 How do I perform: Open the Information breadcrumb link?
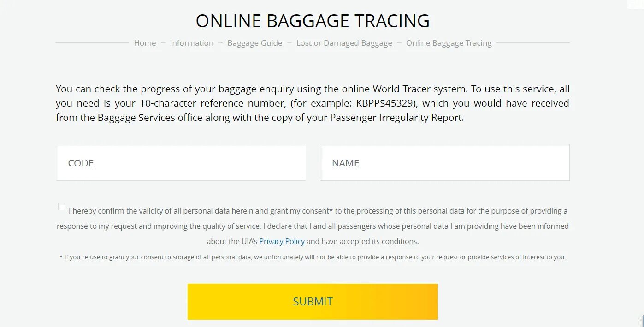click(x=191, y=43)
